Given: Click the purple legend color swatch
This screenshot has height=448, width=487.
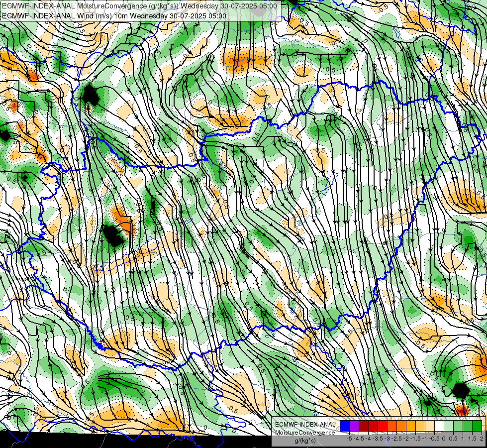Looking at the screenshot, I should click(x=354, y=426).
